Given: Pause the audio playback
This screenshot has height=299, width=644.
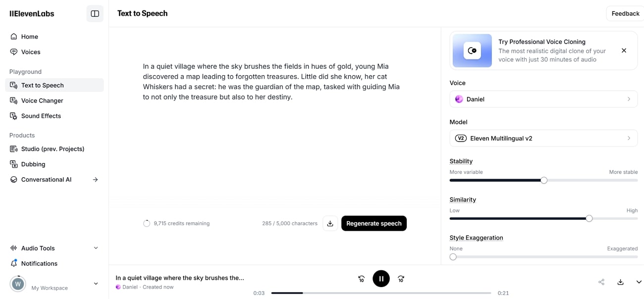Looking at the screenshot, I should coord(381,279).
